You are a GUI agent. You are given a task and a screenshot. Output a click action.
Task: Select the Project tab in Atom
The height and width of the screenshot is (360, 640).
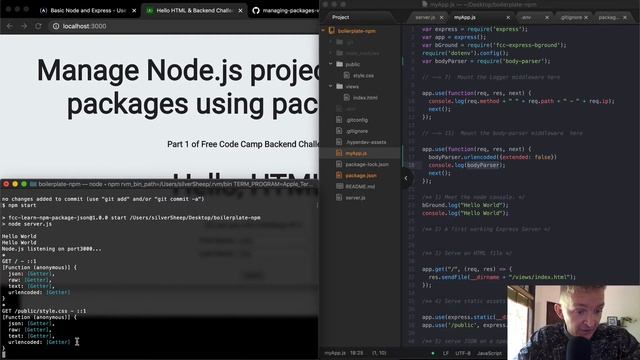coord(340,17)
